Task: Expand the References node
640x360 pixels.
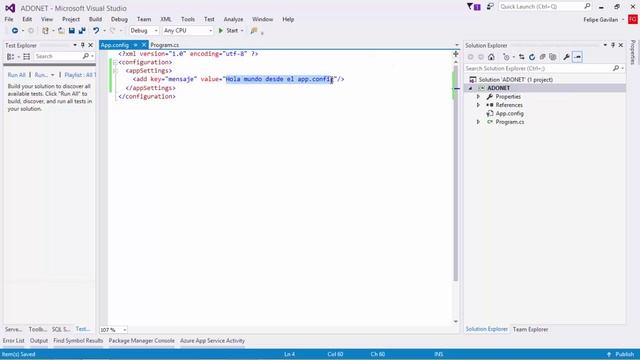Action: click(478, 105)
